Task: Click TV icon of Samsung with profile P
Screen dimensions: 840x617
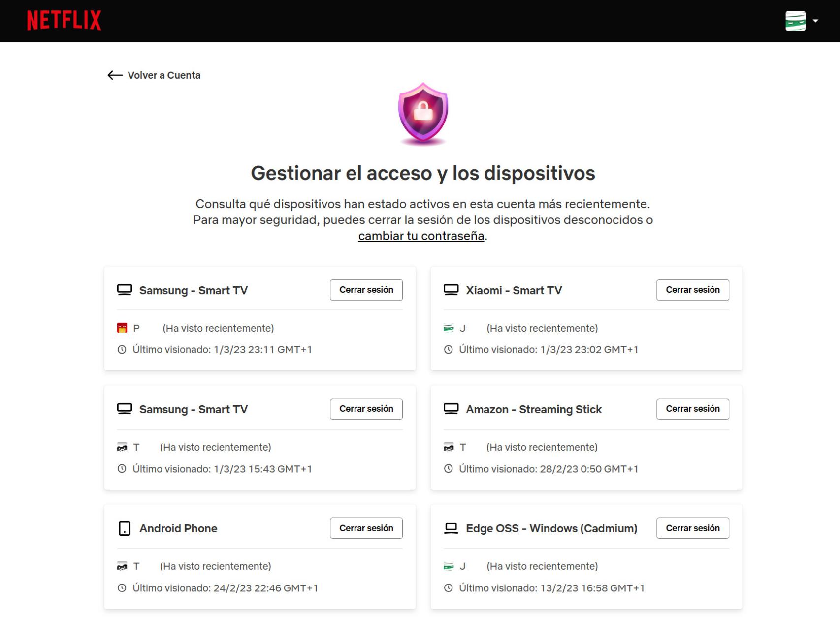Action: [x=125, y=290]
